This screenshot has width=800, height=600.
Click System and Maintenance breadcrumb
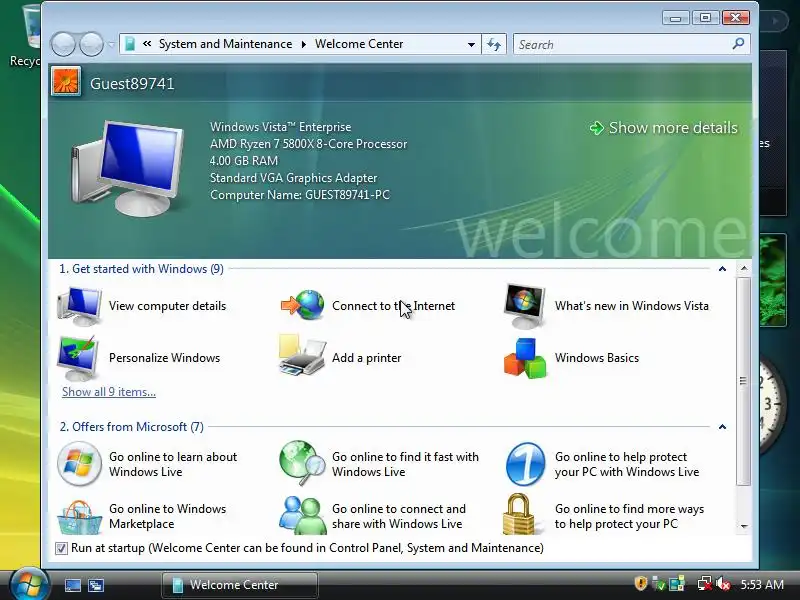point(226,44)
